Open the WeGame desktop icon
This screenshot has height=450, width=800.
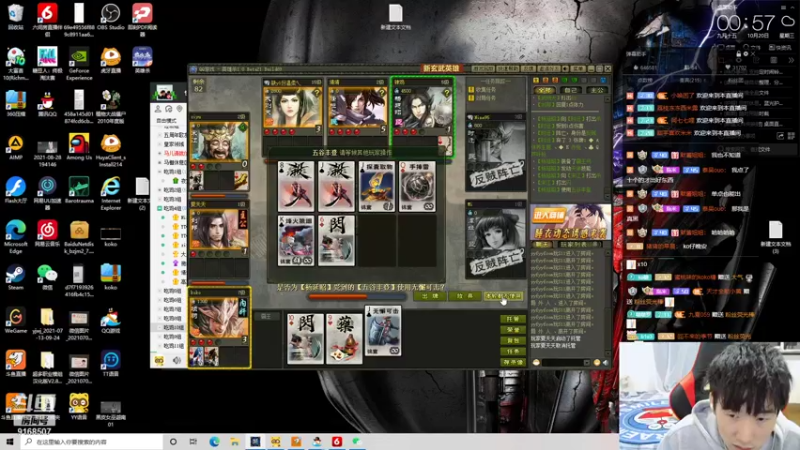15,321
